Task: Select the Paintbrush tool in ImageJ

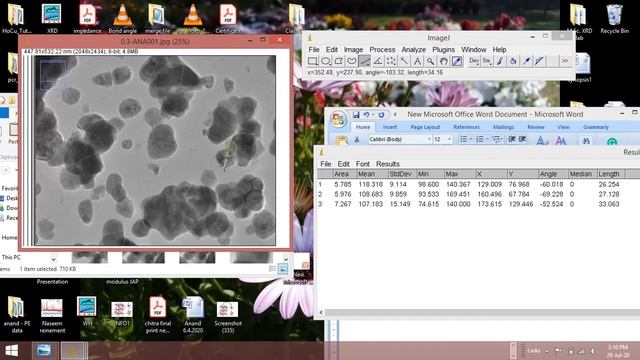Action: coord(500,61)
